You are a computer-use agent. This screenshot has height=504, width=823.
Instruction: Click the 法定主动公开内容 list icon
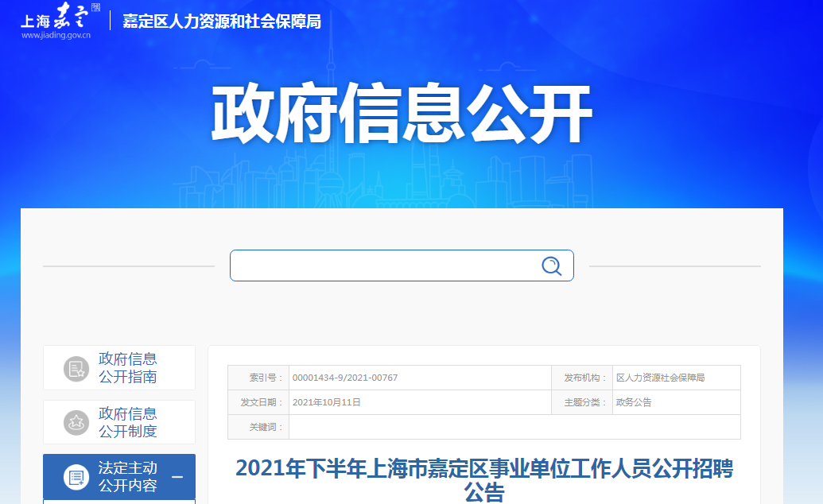(x=76, y=477)
